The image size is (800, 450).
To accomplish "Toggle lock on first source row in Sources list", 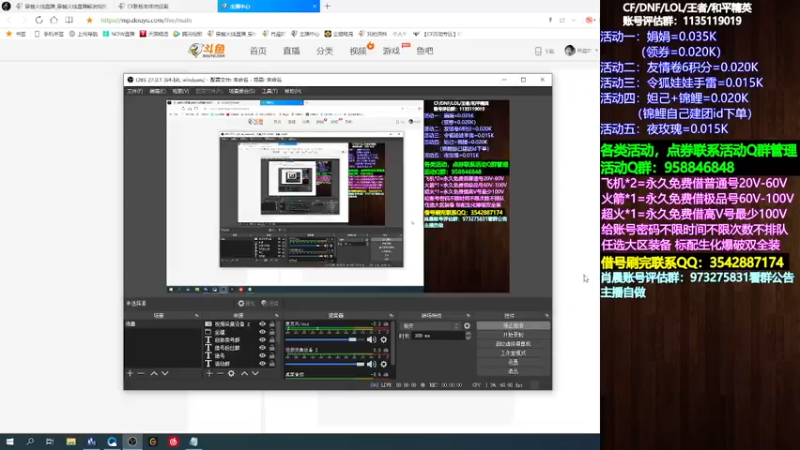I will point(272,324).
